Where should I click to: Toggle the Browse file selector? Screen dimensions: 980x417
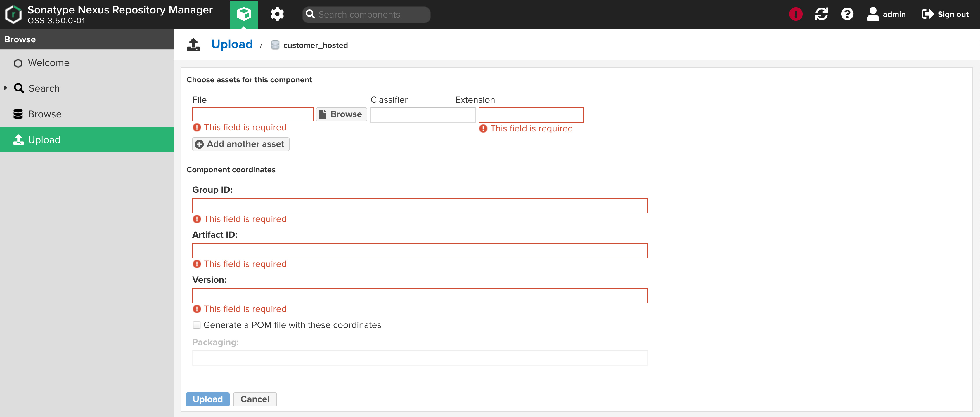341,114
